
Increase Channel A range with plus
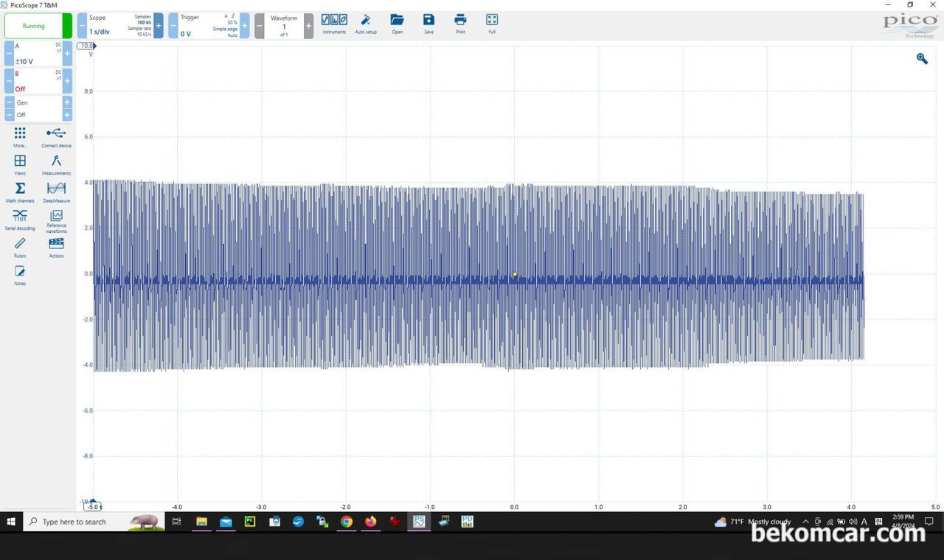(68, 54)
